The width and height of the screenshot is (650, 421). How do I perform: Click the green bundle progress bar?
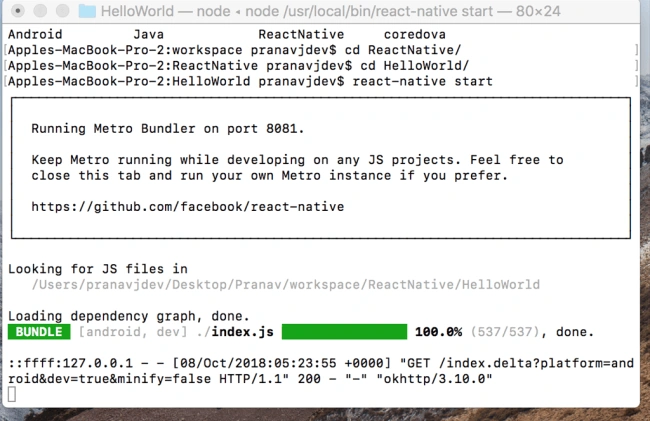coord(344,332)
